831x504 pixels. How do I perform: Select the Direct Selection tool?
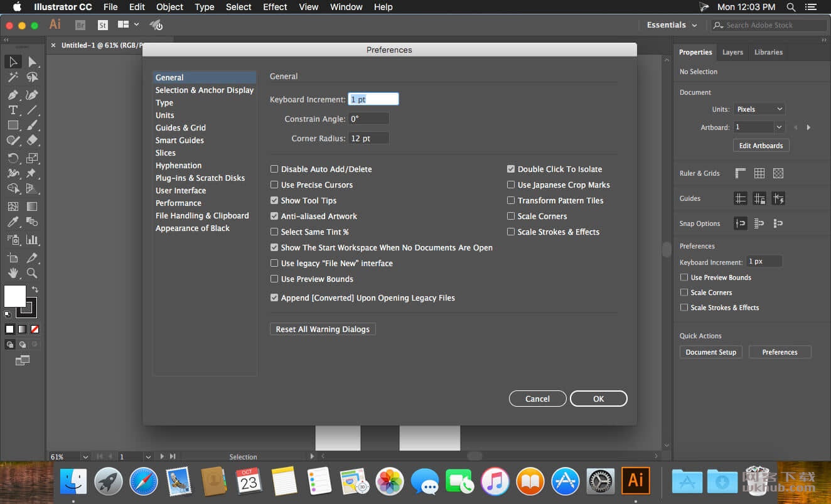coord(32,62)
